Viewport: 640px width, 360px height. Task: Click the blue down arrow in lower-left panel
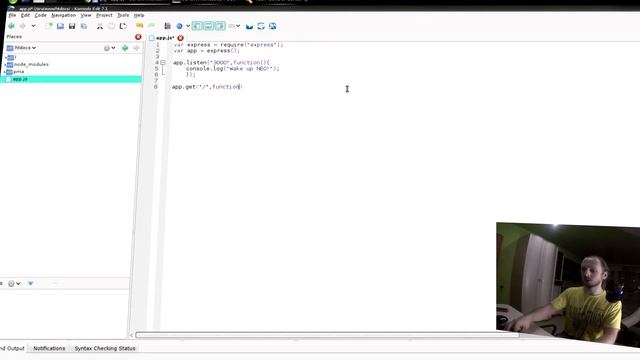30,283
